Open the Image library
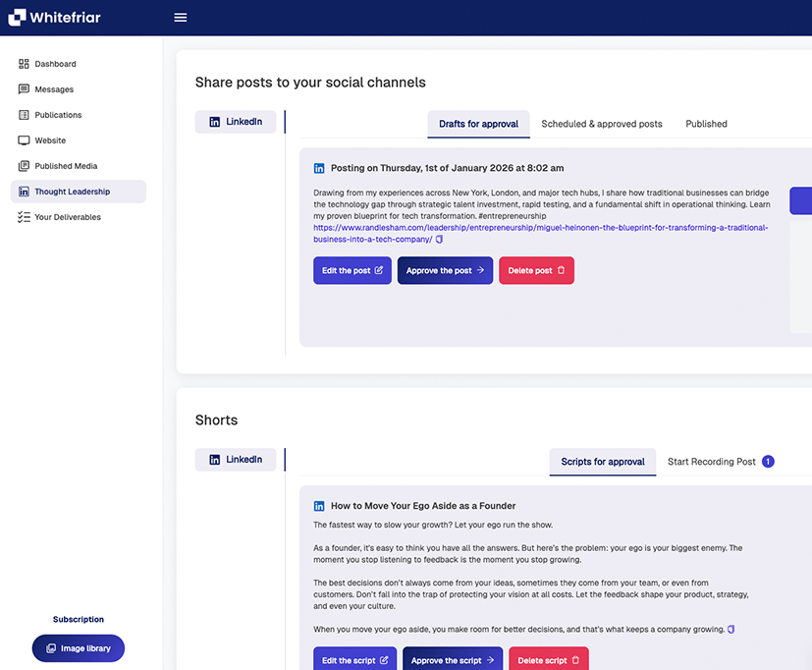The width and height of the screenshot is (812, 670). point(79,648)
